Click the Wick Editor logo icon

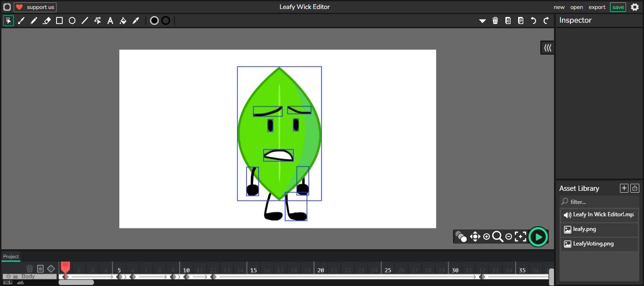(x=7, y=7)
